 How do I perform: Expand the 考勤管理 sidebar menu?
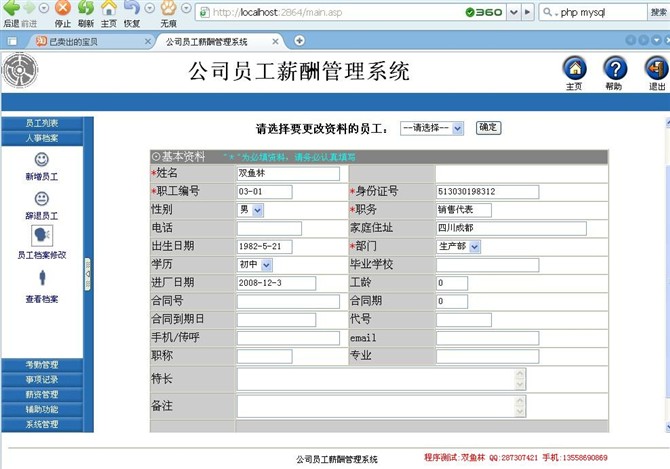tap(42, 365)
